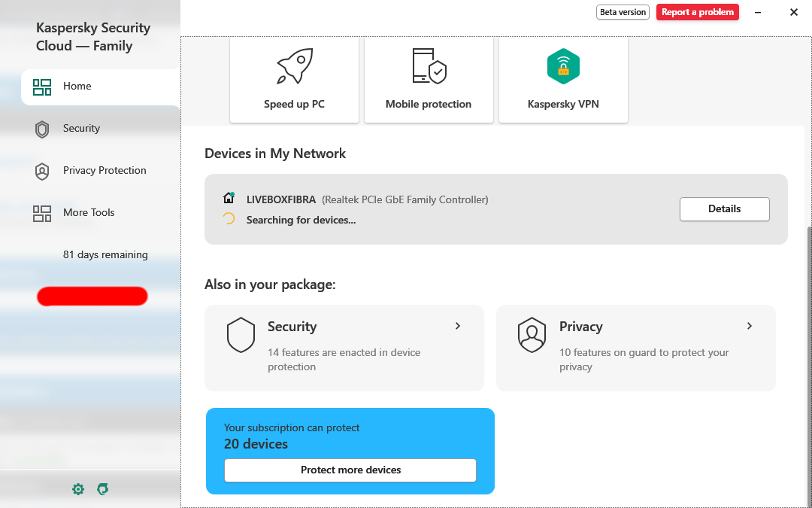The width and height of the screenshot is (812, 508).
Task: Expand the Privacy card chevron arrow
Action: 750,326
